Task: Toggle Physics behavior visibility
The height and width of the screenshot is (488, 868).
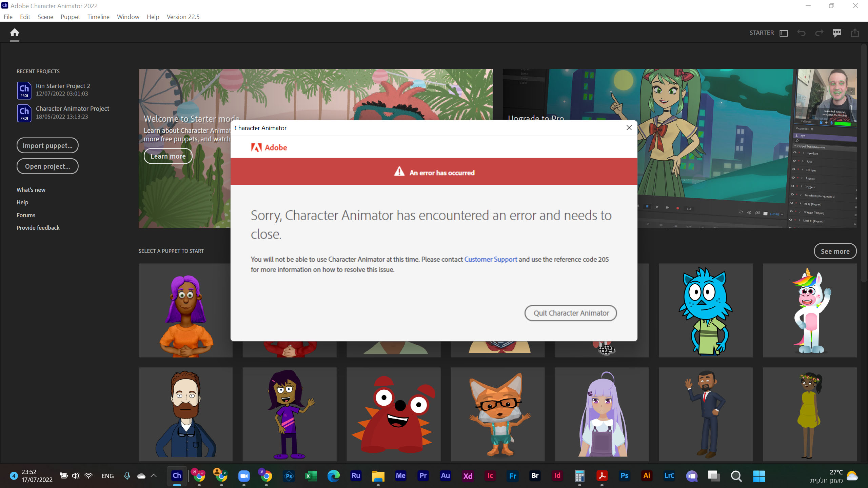Action: 793,178
